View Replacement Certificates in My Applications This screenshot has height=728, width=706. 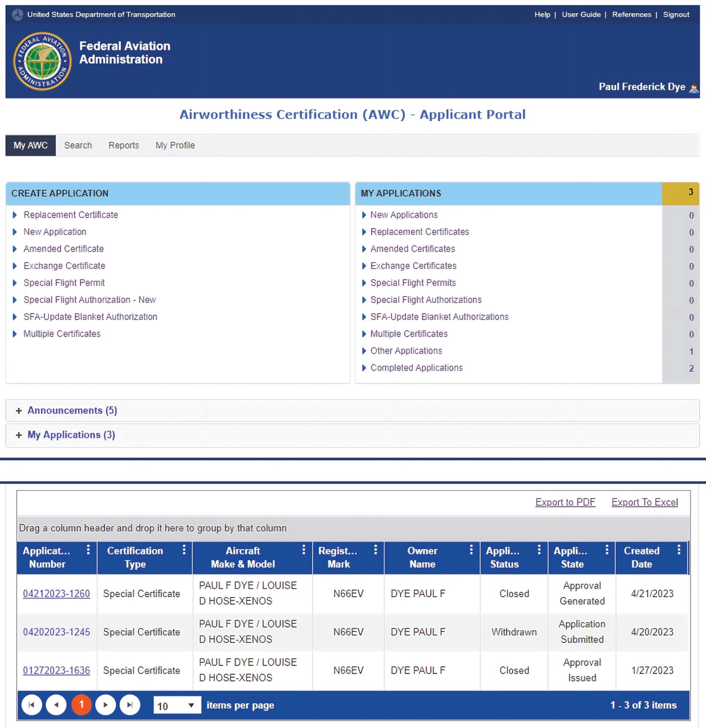(420, 232)
